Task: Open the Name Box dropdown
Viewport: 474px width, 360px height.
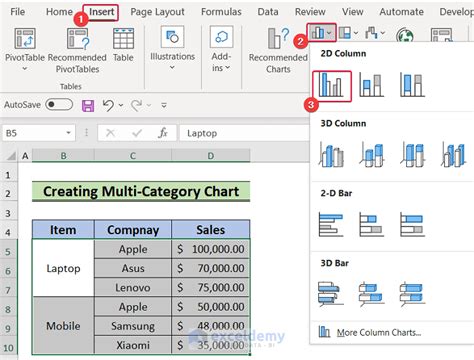Action: pyautogui.click(x=68, y=133)
